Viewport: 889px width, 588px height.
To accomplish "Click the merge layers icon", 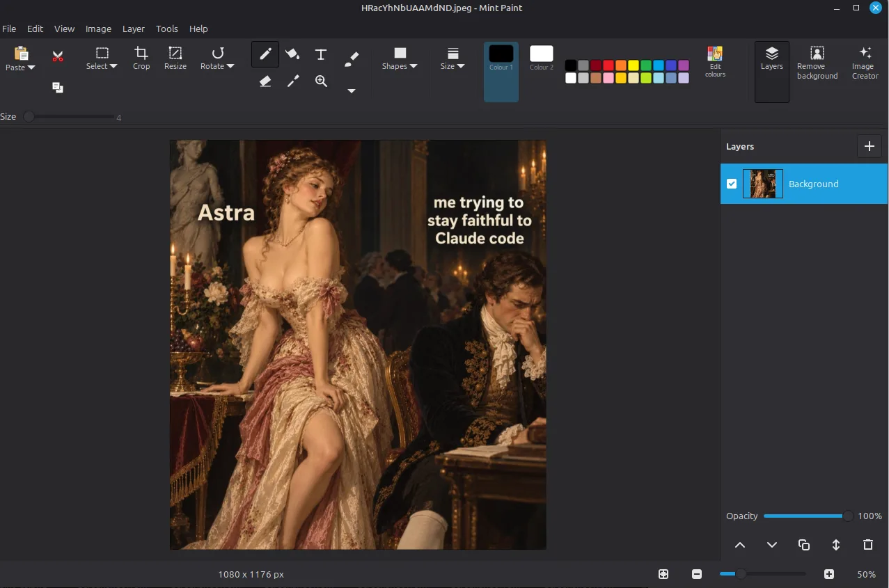I will tap(836, 545).
